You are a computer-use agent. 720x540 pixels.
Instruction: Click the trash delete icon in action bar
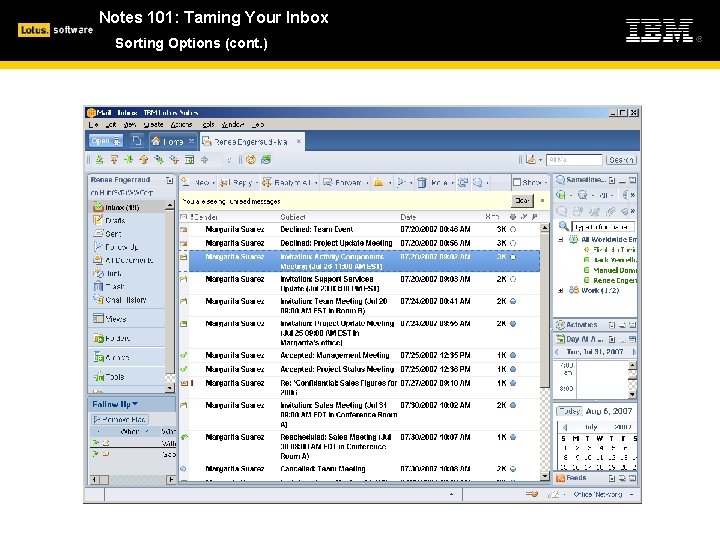422,183
